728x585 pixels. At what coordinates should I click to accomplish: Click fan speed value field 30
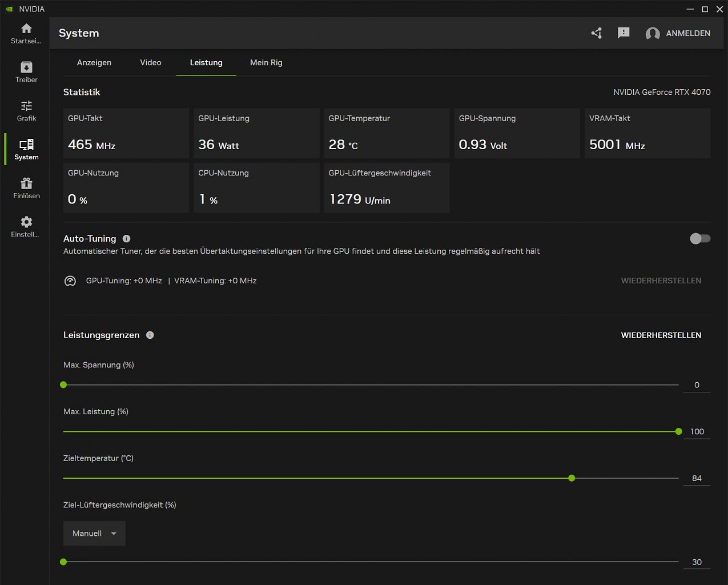[697, 562]
